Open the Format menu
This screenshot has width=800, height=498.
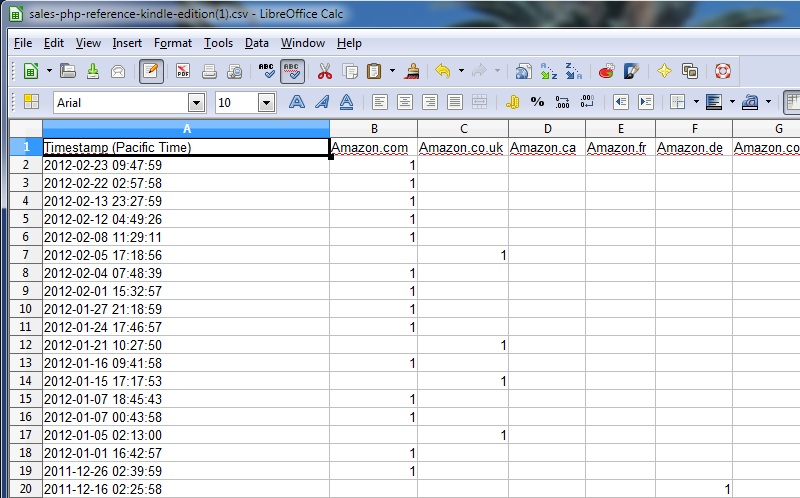(172, 43)
